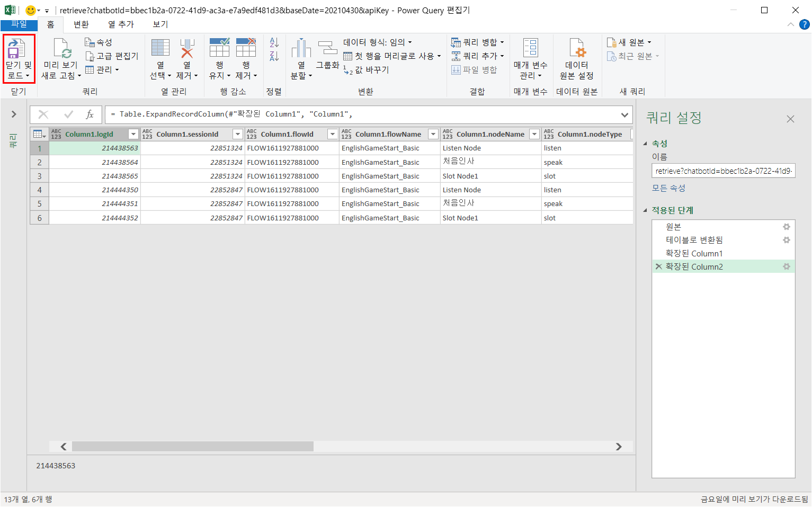The width and height of the screenshot is (812, 507).
Task: Select cell 214438564 in logId column
Action: [95, 162]
